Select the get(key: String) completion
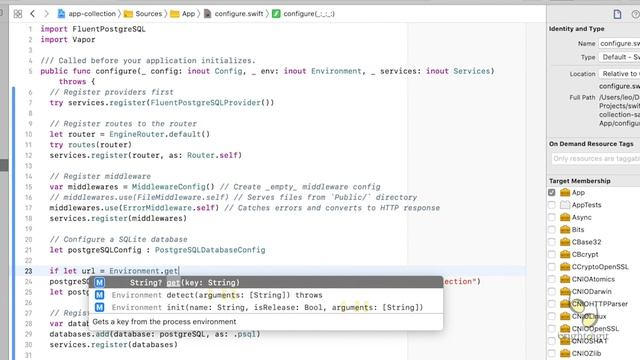Screen dimensions: 640x360 [266, 282]
